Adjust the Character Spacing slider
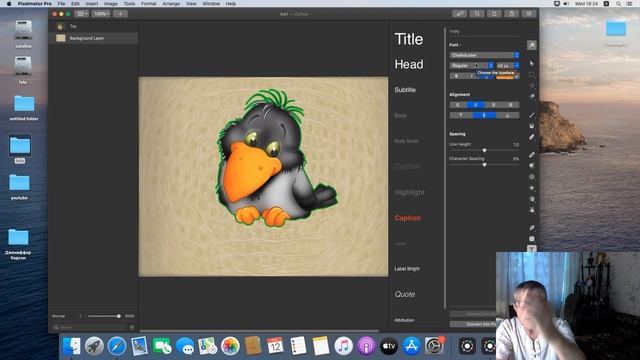Image resolution: width=640 pixels, height=360 pixels. tap(484, 165)
